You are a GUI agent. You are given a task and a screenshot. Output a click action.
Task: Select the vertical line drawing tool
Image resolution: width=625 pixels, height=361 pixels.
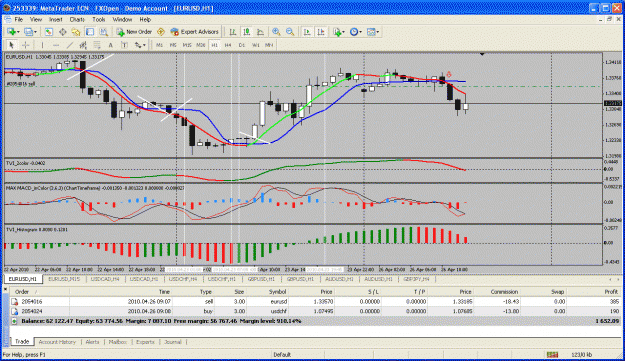click(x=42, y=45)
